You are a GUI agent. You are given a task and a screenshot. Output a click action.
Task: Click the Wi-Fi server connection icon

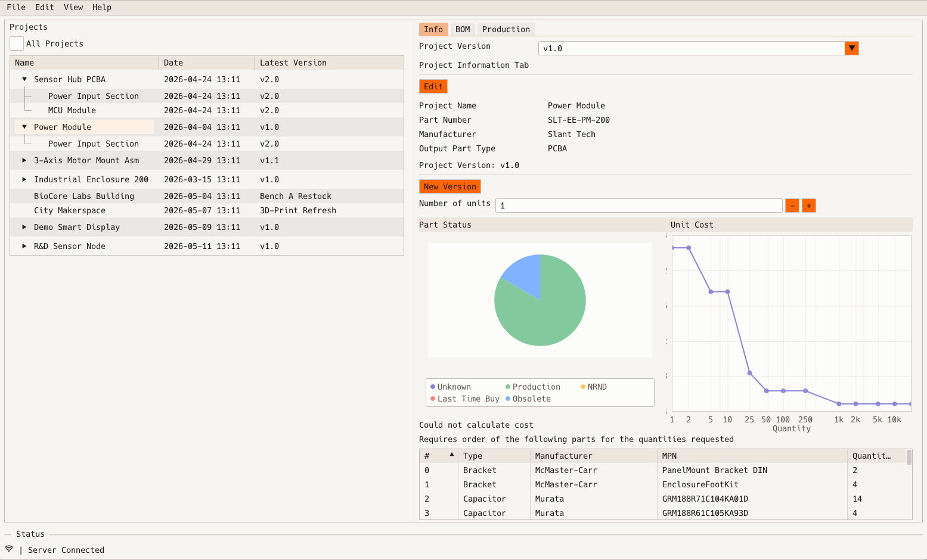9,549
